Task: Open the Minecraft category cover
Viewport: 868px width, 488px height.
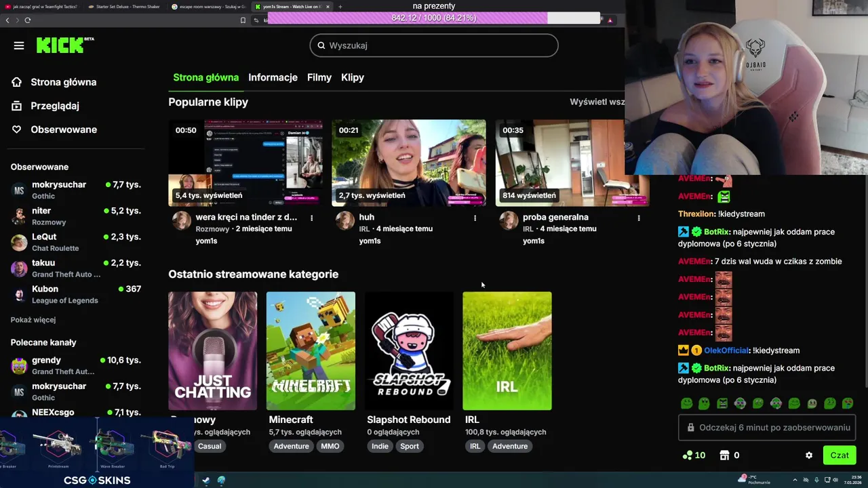Action: (x=311, y=351)
